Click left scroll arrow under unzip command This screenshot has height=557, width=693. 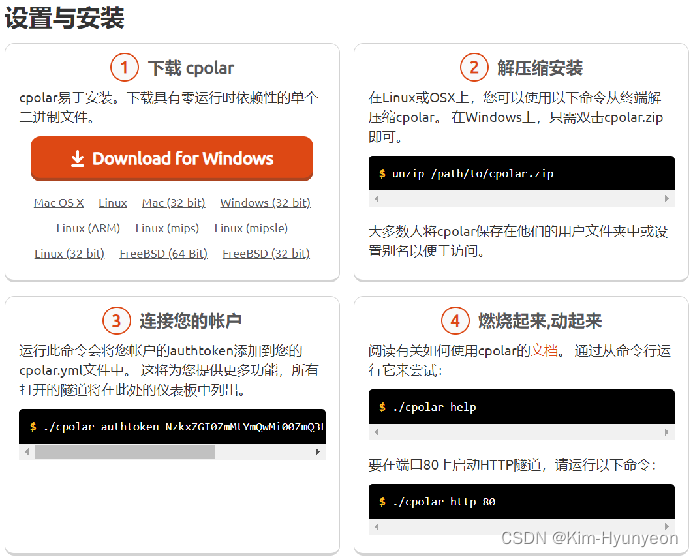click(x=377, y=199)
